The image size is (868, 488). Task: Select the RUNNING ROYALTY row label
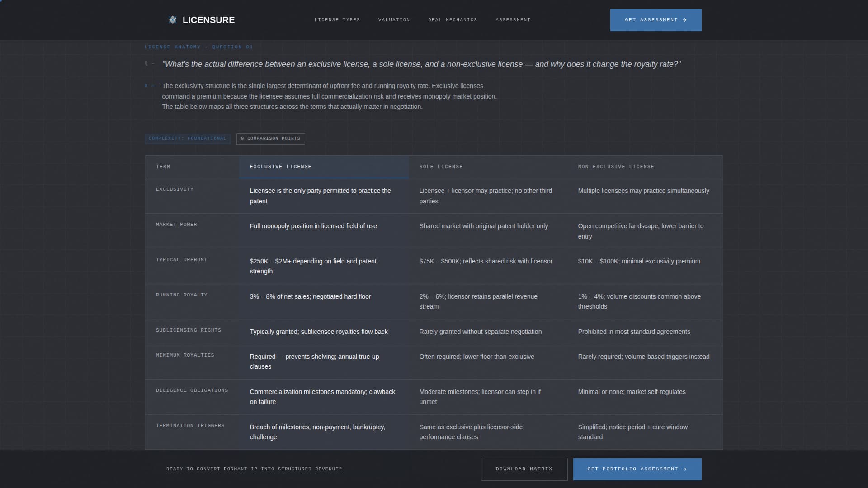click(x=182, y=295)
